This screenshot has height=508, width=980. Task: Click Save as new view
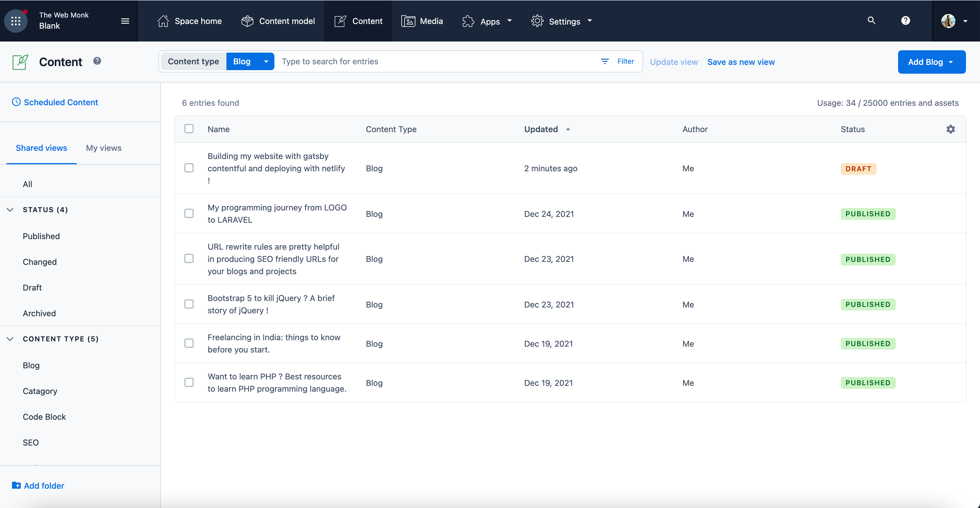(x=741, y=62)
